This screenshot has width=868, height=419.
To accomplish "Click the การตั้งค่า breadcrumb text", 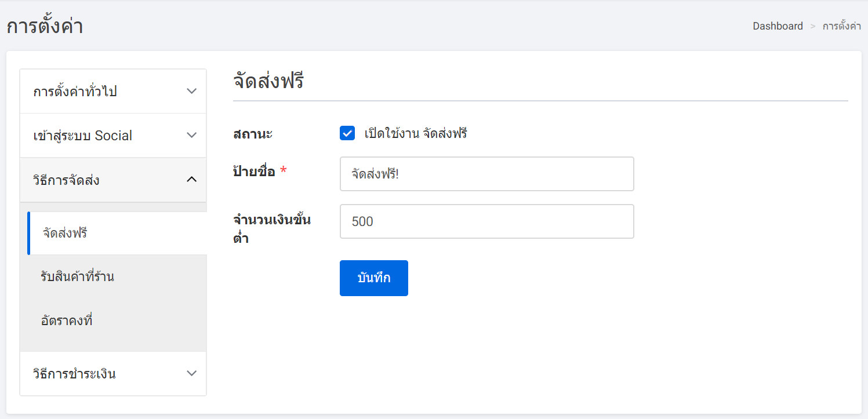I will 841,26.
